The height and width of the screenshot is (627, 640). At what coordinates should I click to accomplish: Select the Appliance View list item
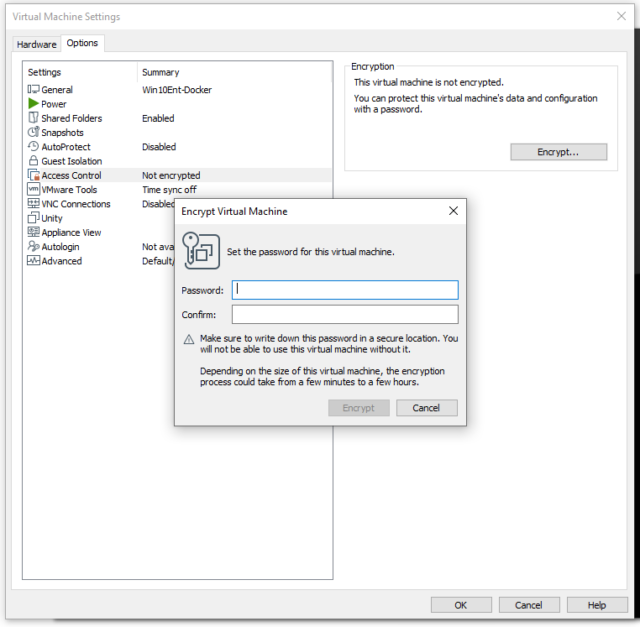point(70,233)
